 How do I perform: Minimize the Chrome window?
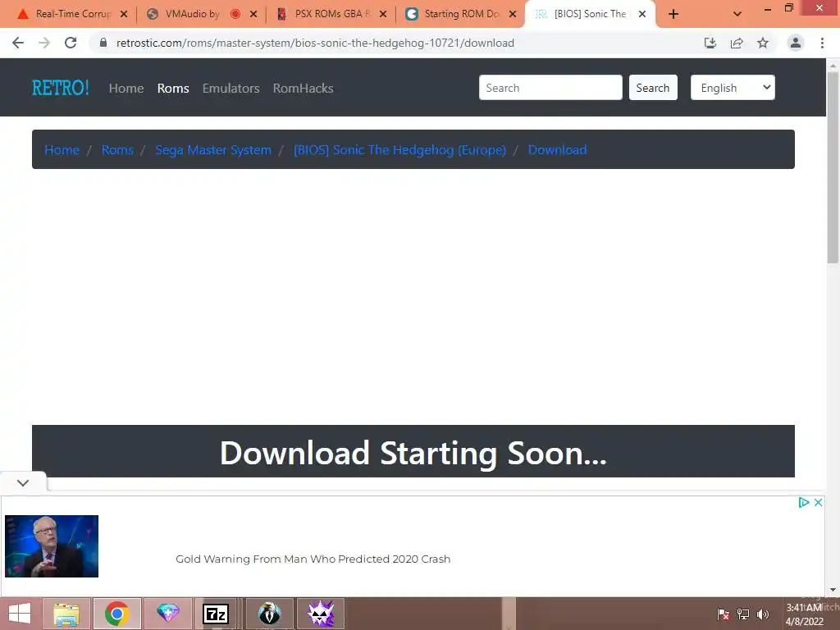[x=768, y=8]
